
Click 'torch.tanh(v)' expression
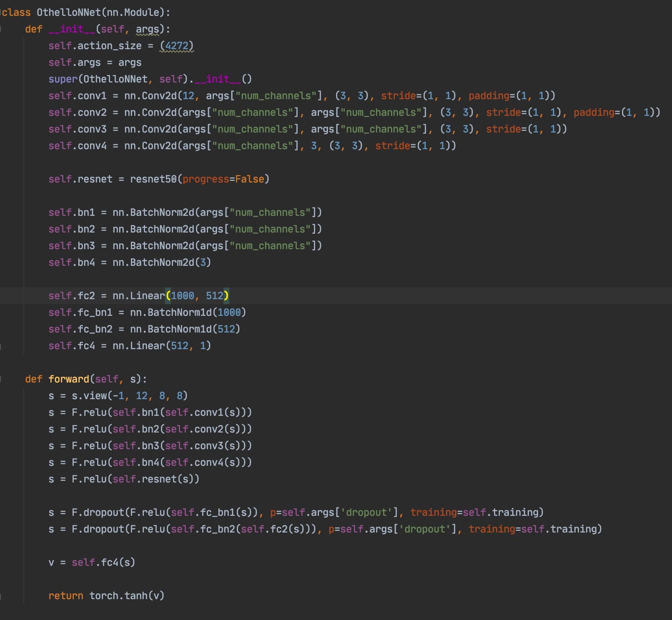(x=127, y=596)
